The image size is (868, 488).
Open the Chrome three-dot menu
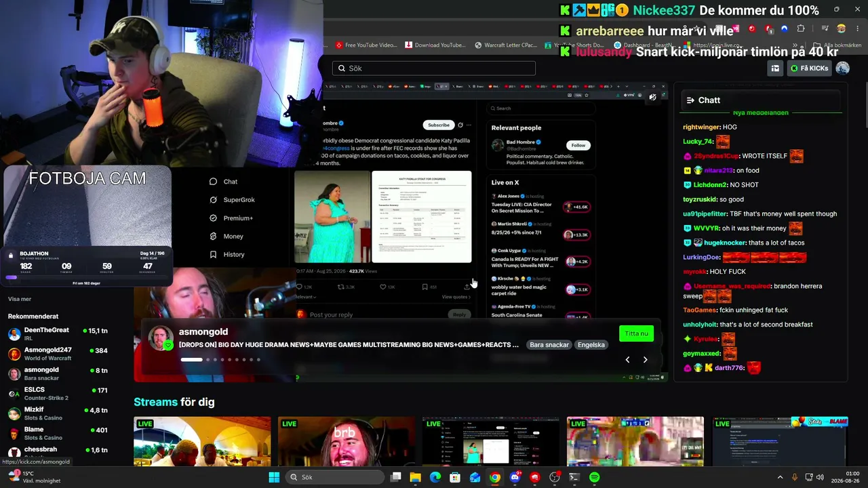point(857,28)
